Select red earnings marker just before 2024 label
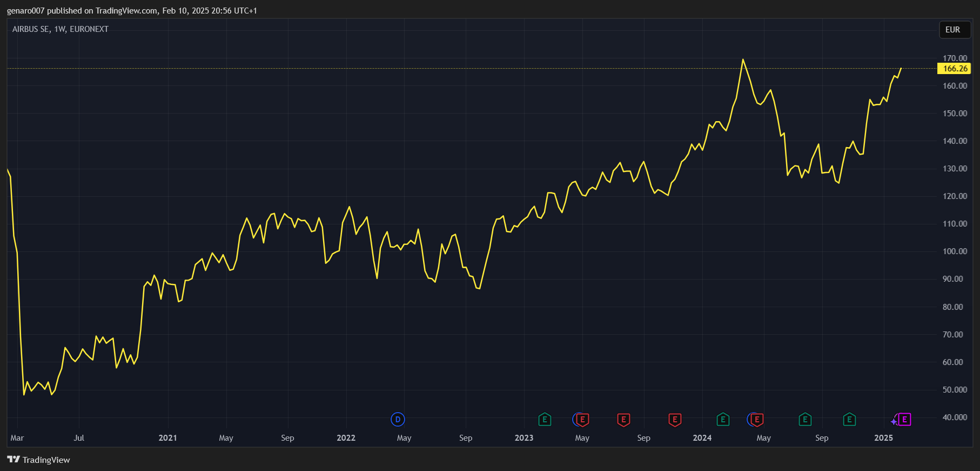Screen dimensions: 980x471 675,420
